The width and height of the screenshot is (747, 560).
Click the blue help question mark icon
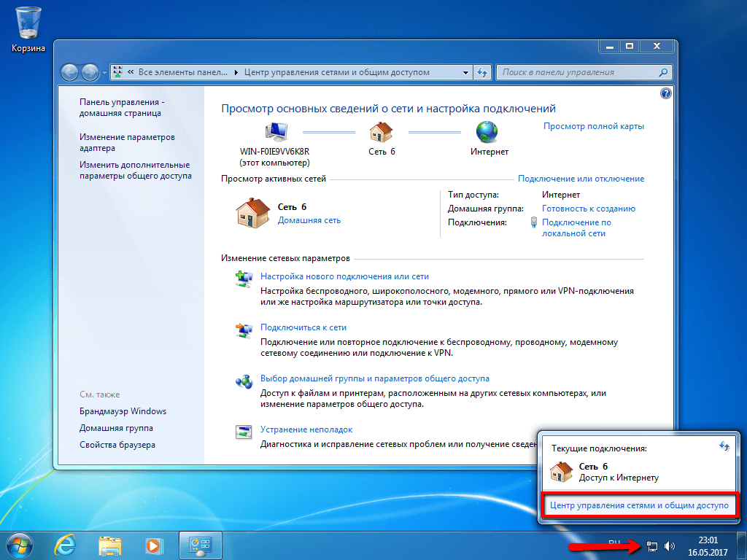(665, 93)
